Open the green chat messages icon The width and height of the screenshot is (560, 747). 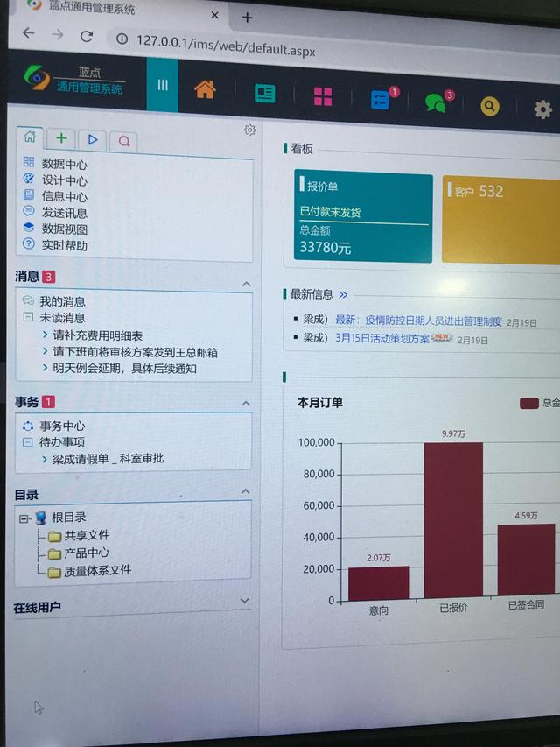(x=435, y=103)
